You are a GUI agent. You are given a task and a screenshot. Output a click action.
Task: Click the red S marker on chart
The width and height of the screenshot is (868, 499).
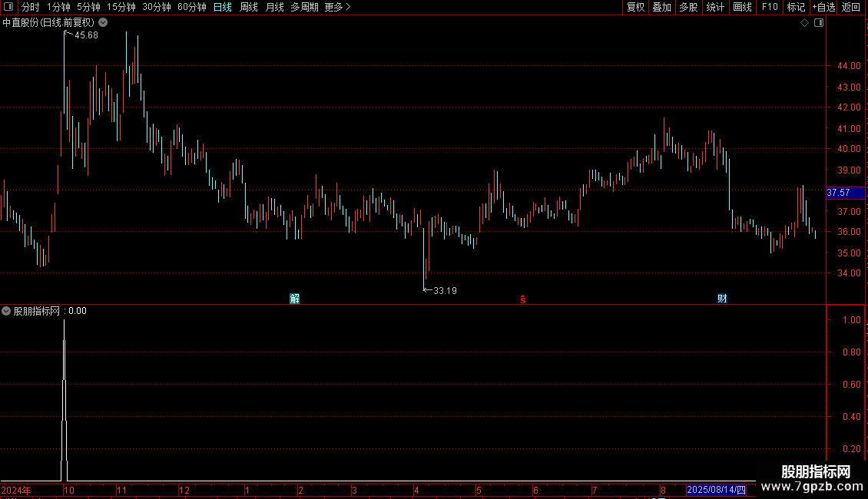tap(523, 300)
